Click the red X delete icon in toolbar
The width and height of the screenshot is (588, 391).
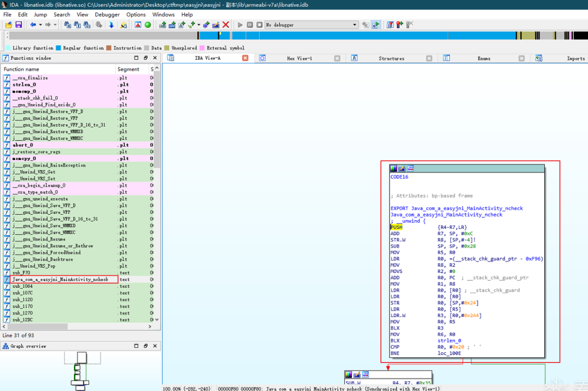click(226, 24)
